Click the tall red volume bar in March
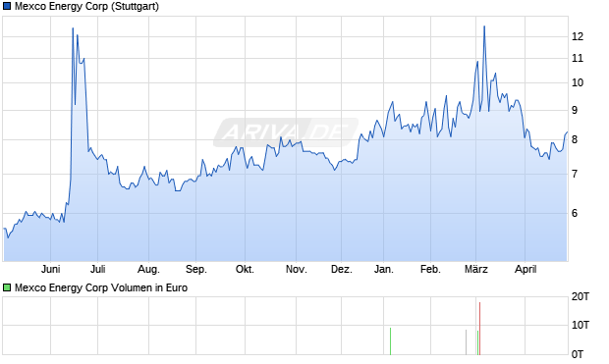Image resolution: width=609 pixels, height=364 pixels. click(479, 329)
